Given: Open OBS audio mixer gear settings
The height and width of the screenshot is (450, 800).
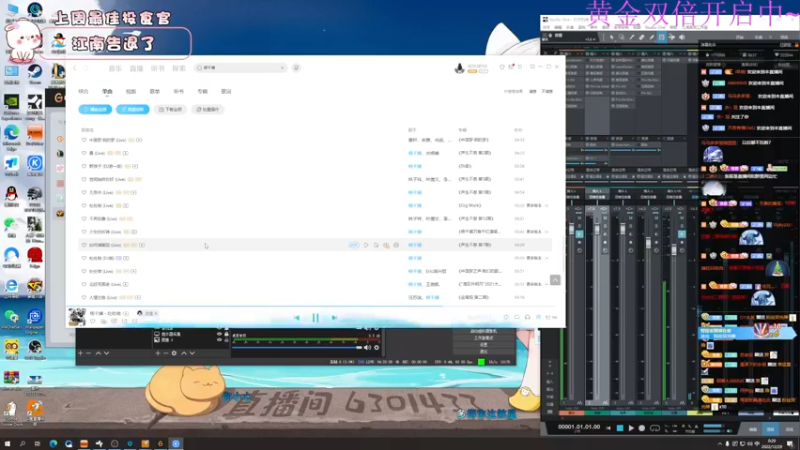Looking at the screenshot, I should point(377,347).
